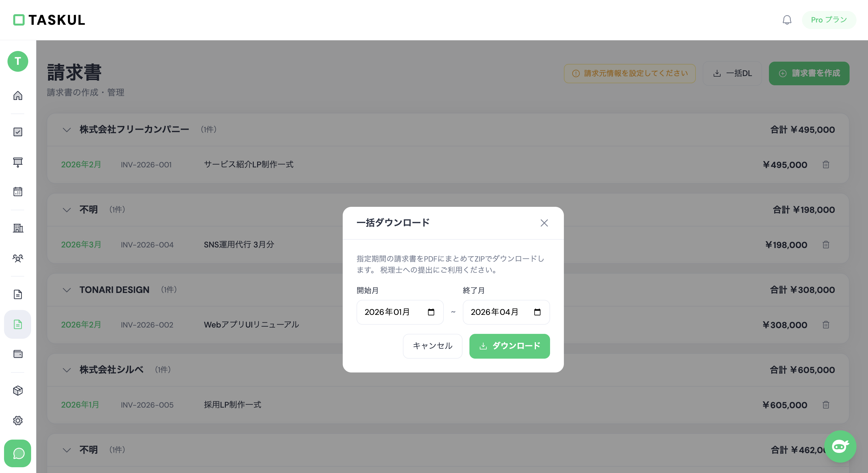Viewport: 868px width, 473px height.
Task: Delete invoice INV-2026-005 with the trash icon
Action: tap(826, 404)
